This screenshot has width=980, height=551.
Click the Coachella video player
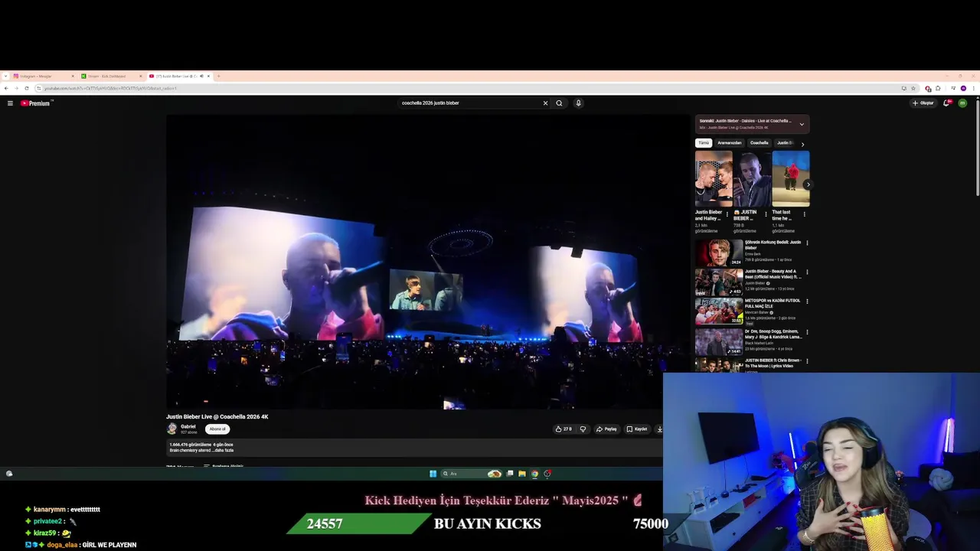point(428,262)
